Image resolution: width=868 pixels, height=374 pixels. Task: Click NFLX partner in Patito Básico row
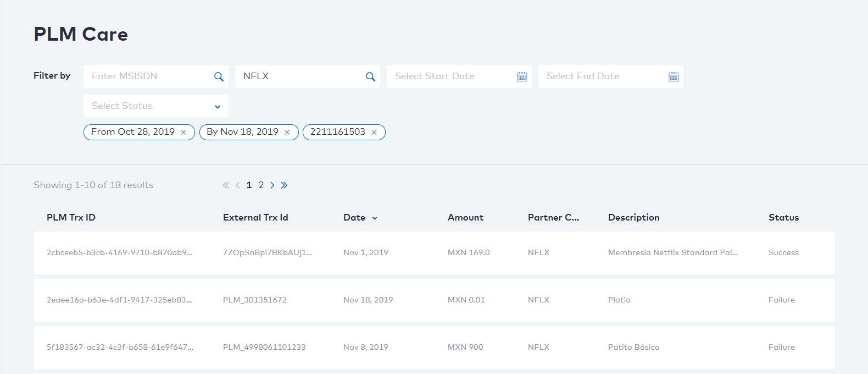coord(538,348)
